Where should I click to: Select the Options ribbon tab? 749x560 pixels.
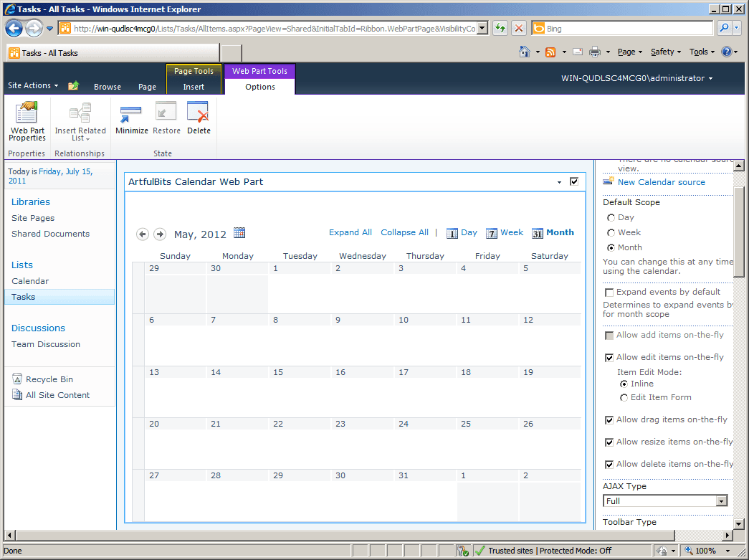[x=260, y=87]
